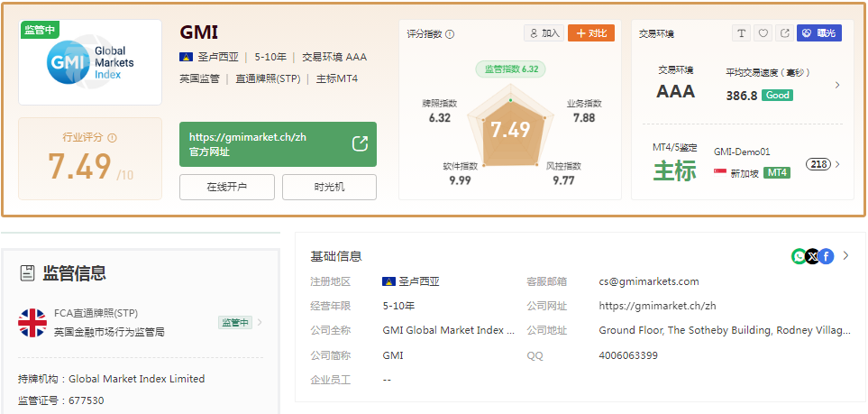Click the UK flag icon for FCA license

32,323
